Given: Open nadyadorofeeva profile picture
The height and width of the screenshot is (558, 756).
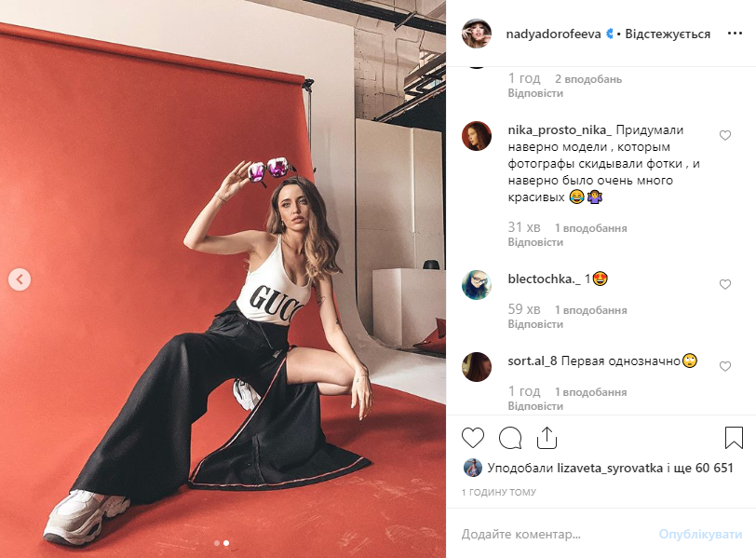Looking at the screenshot, I should tap(477, 34).
